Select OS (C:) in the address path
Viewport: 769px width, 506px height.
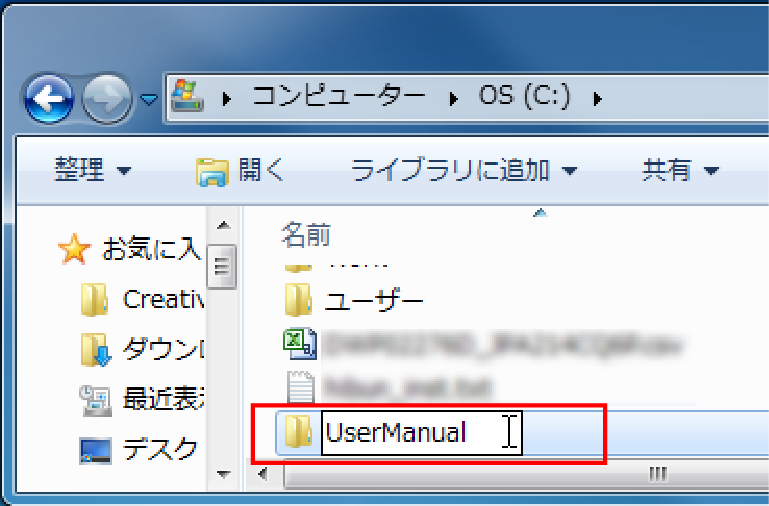tap(525, 98)
